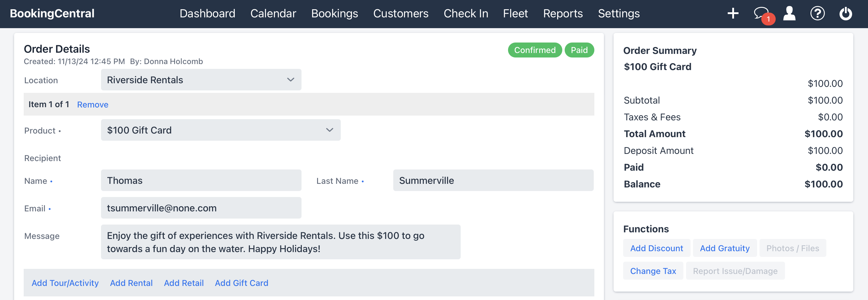The height and width of the screenshot is (300, 868).
Task: Open the Customers menu
Action: [401, 13]
